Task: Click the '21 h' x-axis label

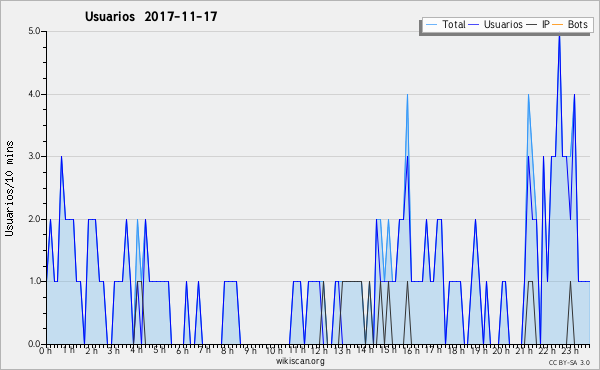Action: point(524,350)
